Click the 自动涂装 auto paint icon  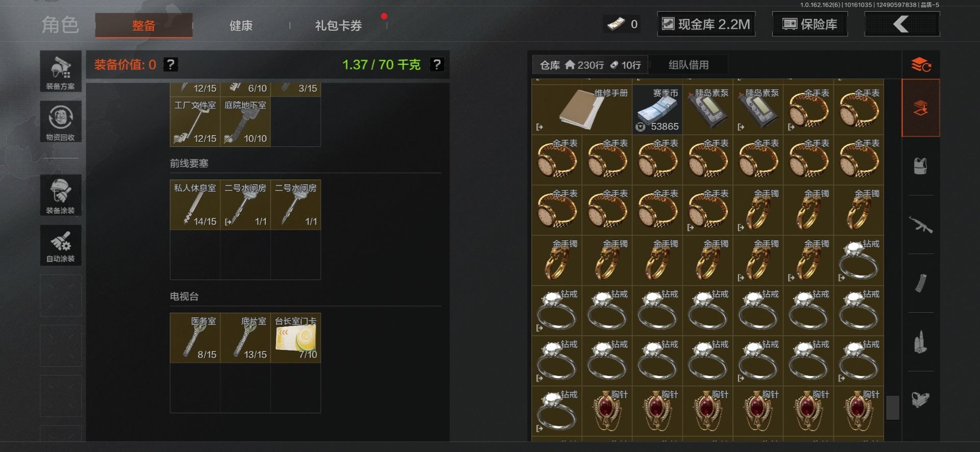[x=61, y=245]
